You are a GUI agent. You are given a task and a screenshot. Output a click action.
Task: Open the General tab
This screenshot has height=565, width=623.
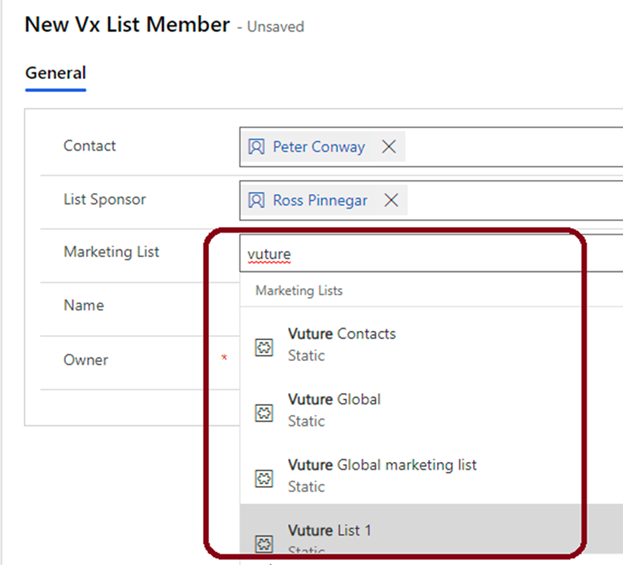click(x=56, y=73)
